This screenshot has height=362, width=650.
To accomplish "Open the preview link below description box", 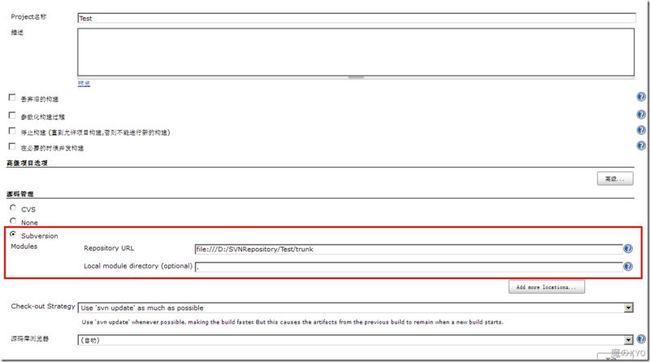I will coord(84,83).
